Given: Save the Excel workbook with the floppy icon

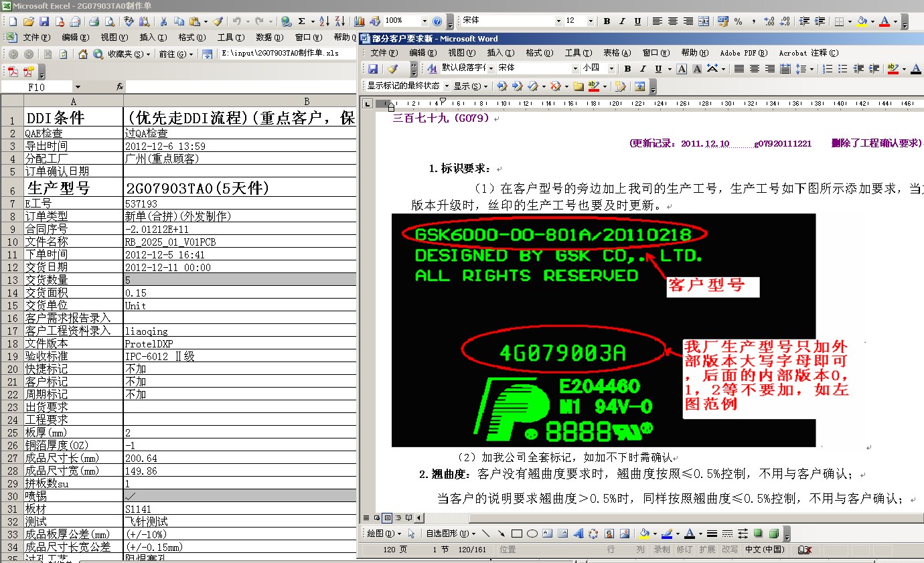Looking at the screenshot, I should tap(44, 21).
